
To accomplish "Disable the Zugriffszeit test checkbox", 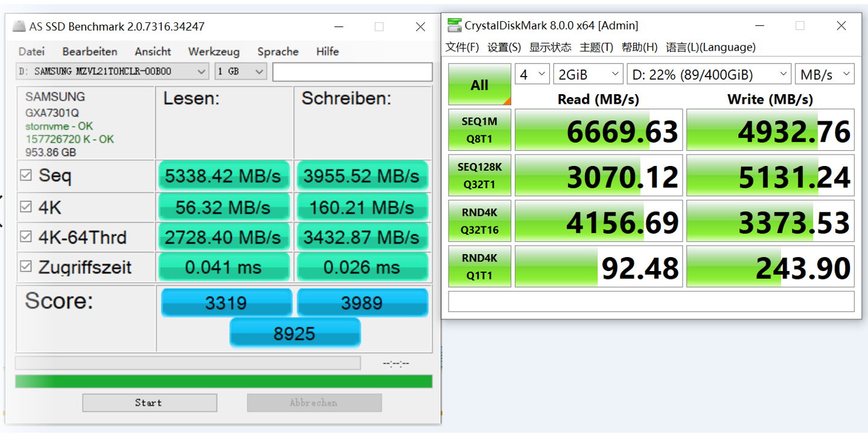I will [26, 267].
